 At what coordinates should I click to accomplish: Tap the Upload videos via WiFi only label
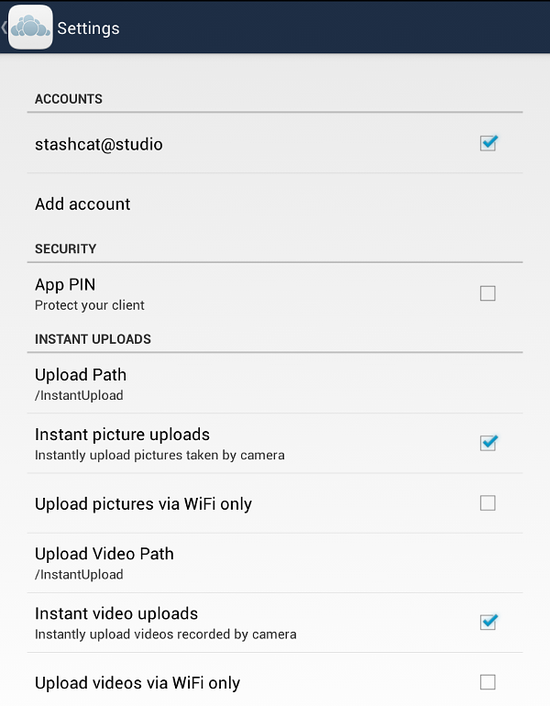[x=137, y=683]
